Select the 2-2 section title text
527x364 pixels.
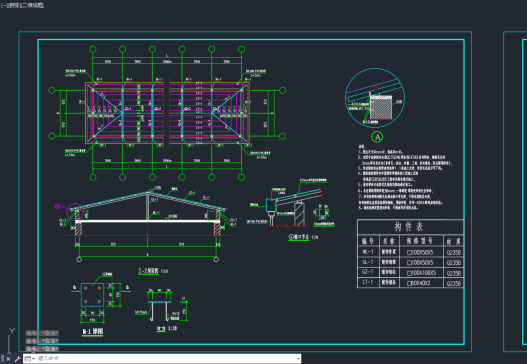click(x=148, y=271)
